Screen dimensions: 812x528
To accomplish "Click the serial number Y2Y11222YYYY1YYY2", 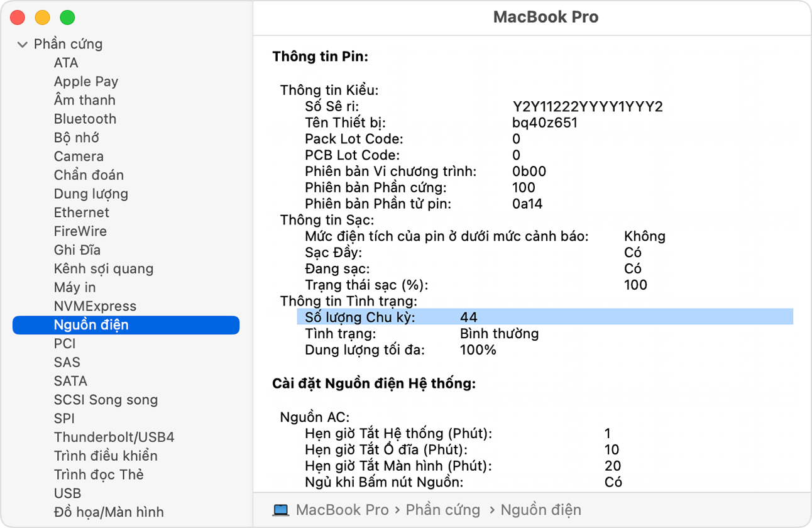I will point(588,106).
